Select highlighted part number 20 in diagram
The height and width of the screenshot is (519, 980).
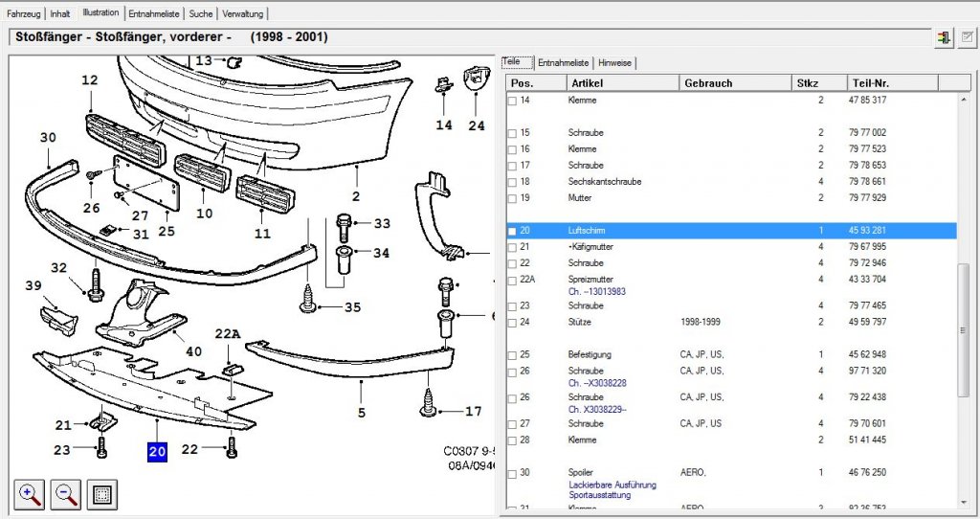[157, 452]
